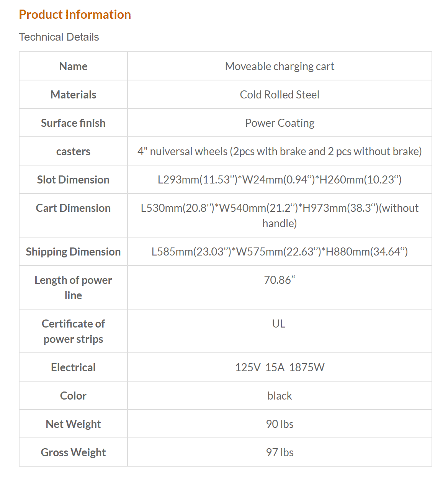Click the 4" universal wheels description
Image resolution: width=448 pixels, height=480 pixels.
[280, 151]
